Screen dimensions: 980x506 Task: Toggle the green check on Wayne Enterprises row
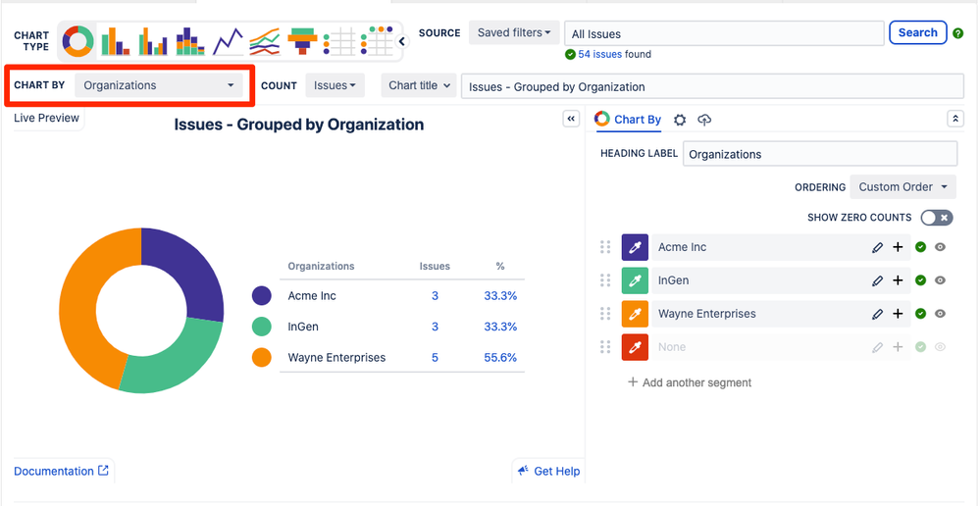pyautogui.click(x=920, y=314)
